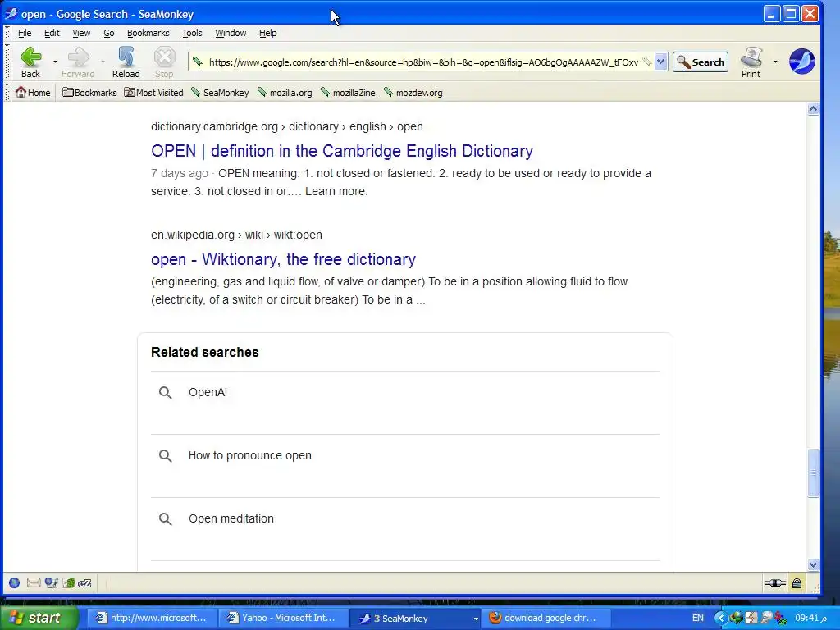
Task: Switch to download google chrome window
Action: point(546,619)
